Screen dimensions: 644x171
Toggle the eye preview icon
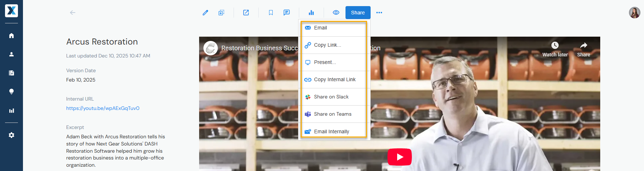pyautogui.click(x=336, y=13)
